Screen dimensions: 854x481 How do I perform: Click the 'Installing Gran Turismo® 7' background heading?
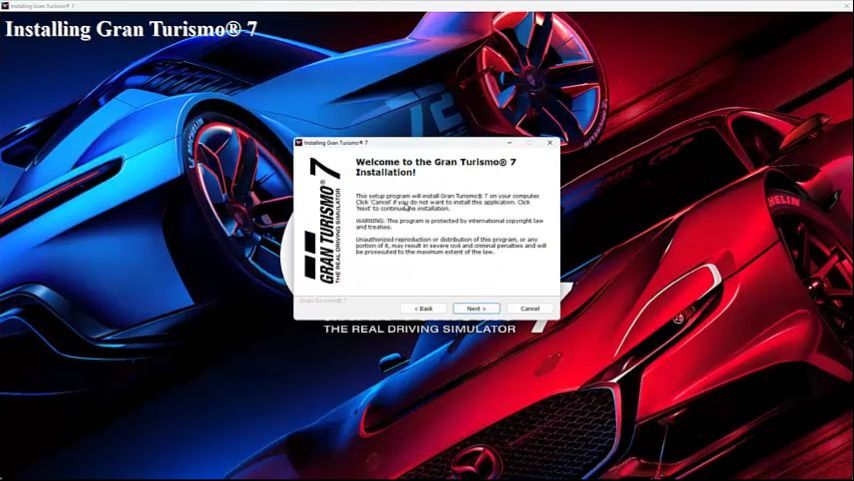(131, 28)
